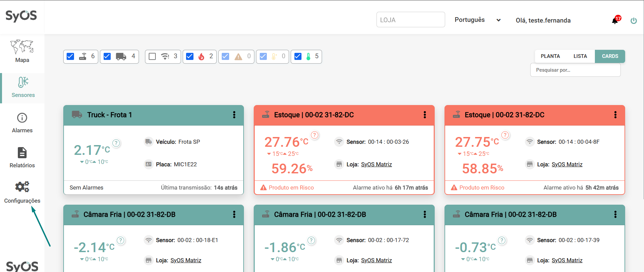Click wifi sensor icon beside 00-02 : 00-17-72
This screenshot has height=272, width=644.
[x=339, y=240]
